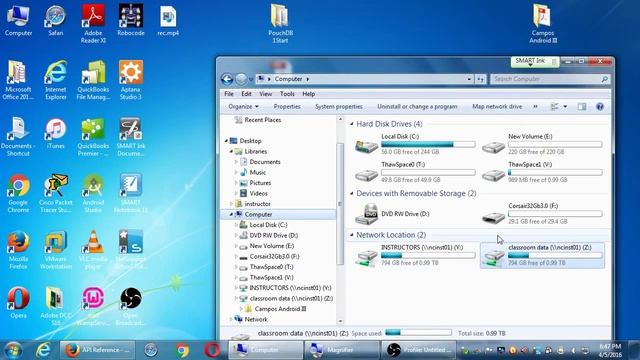
Task: Open the address bar history dropdown
Action: pyautogui.click(x=469, y=79)
